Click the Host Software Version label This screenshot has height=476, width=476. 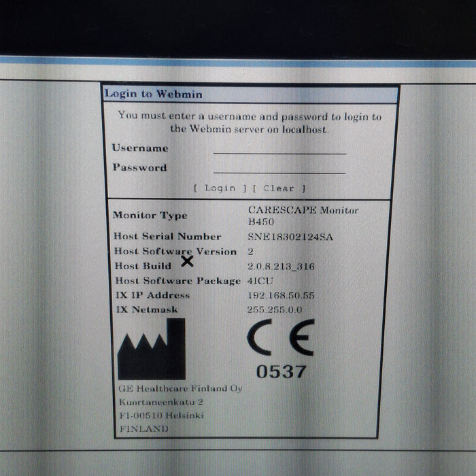pos(175,252)
